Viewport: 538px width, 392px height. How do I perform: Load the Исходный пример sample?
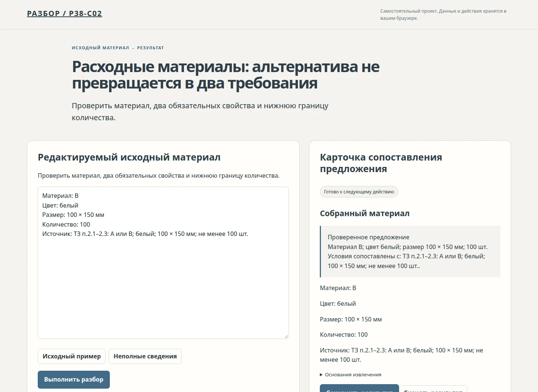(72, 356)
